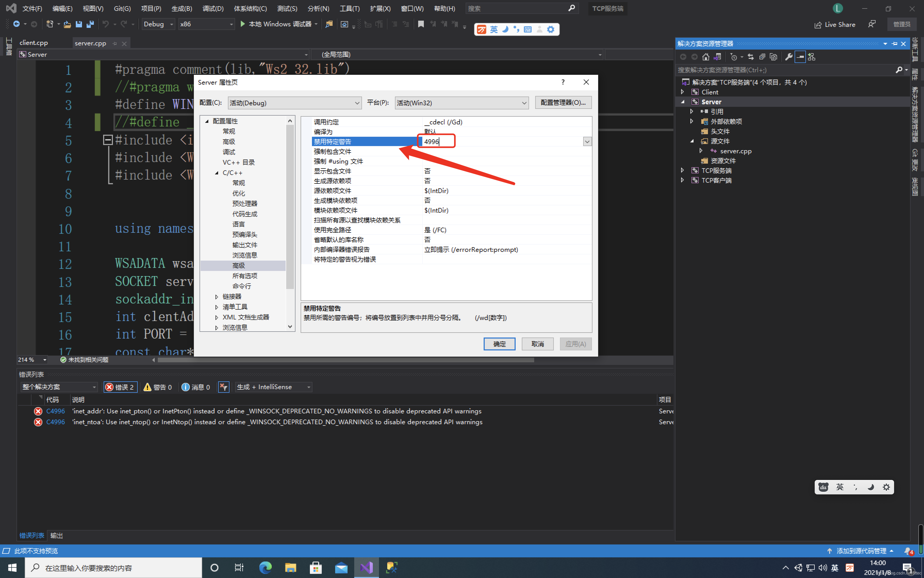The height and width of the screenshot is (578, 924).
Task: Select 预处理器 in the C/C++ tree
Action: pyautogui.click(x=245, y=204)
